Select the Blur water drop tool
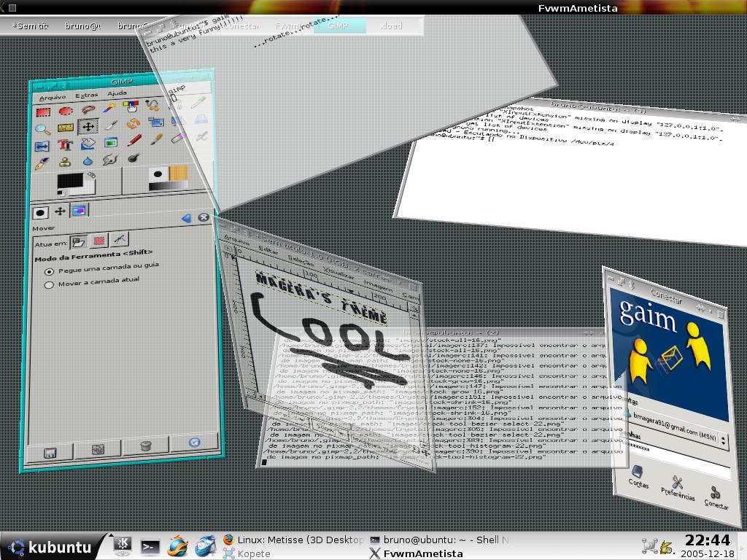This screenshot has height=560, width=747. coord(88,161)
